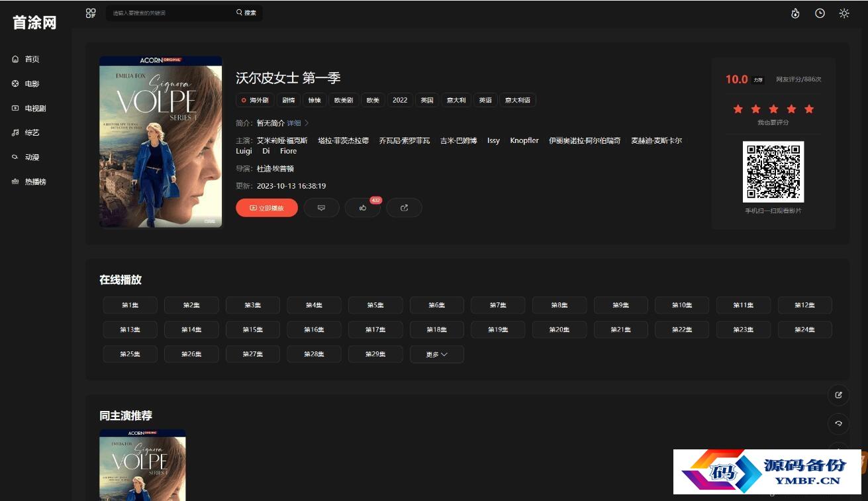Play episode 第17集
The image size is (868, 501).
[375, 330]
